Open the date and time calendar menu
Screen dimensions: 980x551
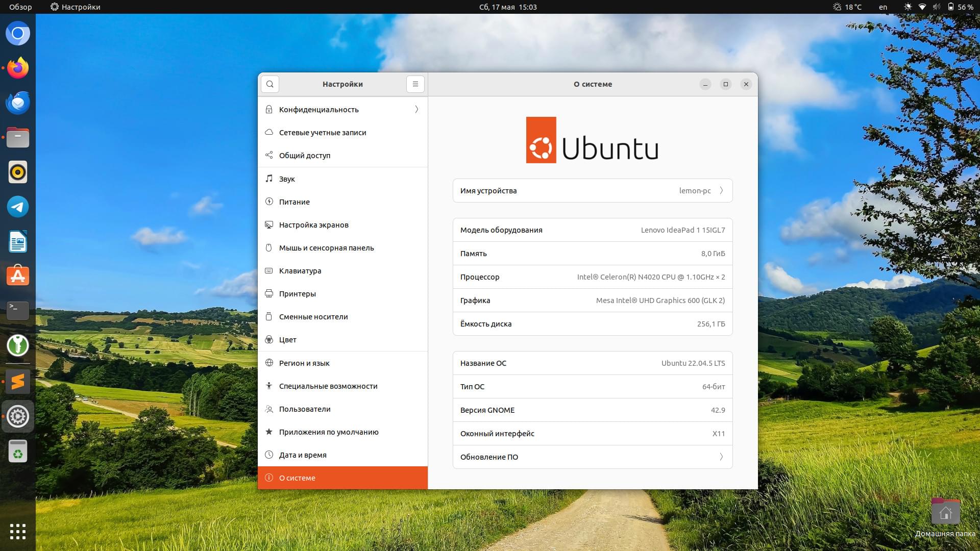tap(508, 7)
